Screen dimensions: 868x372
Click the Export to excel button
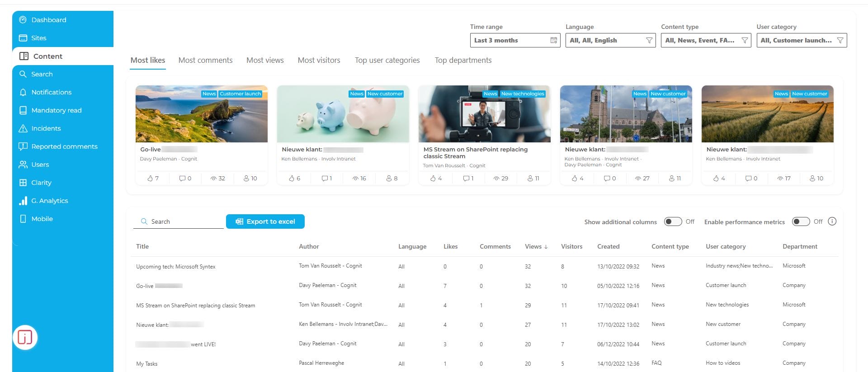click(265, 221)
